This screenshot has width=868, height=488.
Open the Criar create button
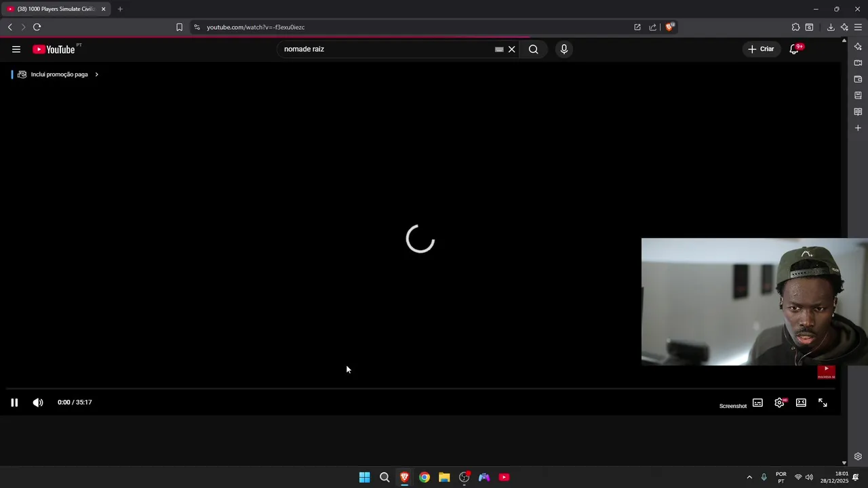761,49
